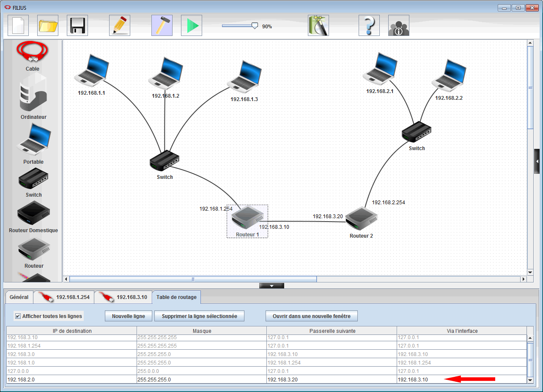Select the Routeur 2 device on canvas

click(x=361, y=219)
